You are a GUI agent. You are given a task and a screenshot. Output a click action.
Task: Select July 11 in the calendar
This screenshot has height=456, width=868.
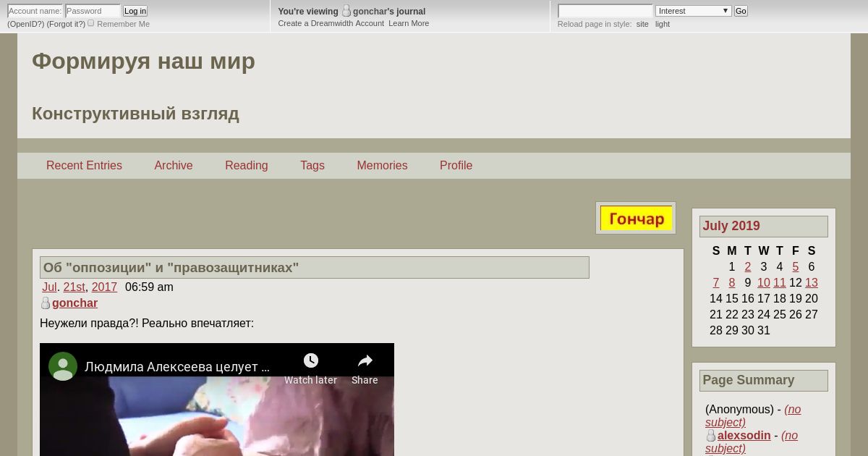[x=780, y=283]
